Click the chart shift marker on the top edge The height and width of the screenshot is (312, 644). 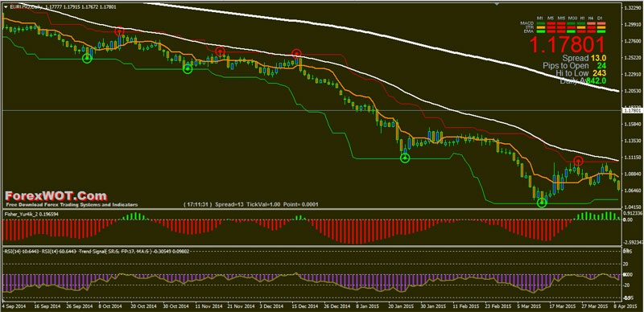tap(497, 4)
